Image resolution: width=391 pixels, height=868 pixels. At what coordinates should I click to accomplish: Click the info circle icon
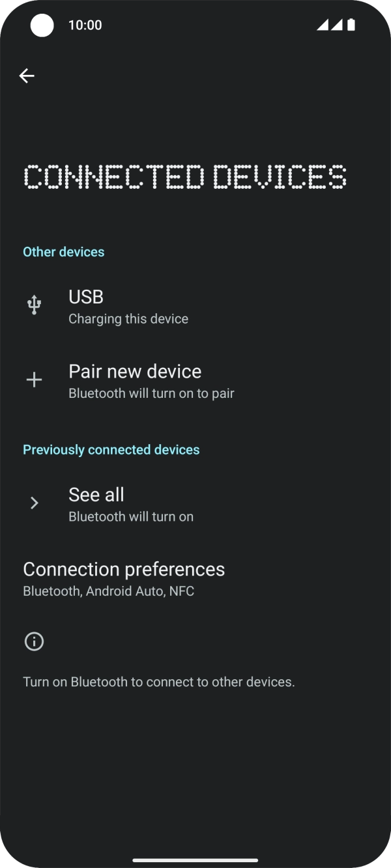33,641
